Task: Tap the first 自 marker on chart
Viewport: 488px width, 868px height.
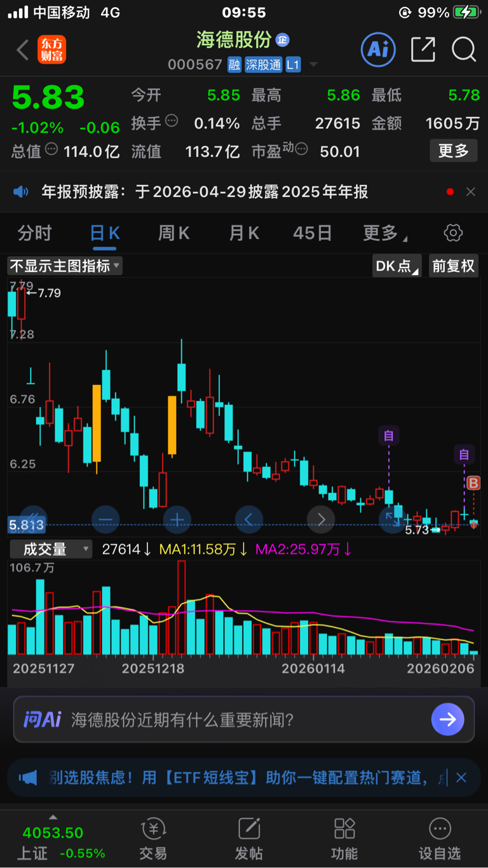Action: point(389,435)
